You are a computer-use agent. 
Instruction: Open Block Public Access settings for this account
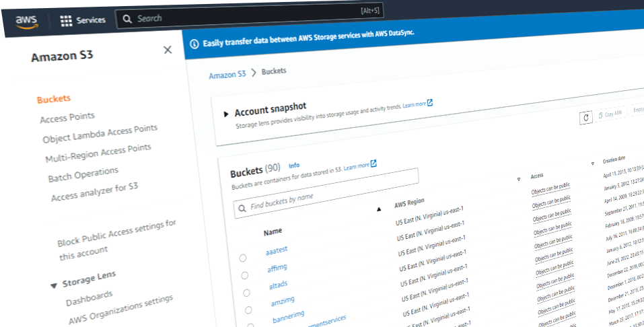[117, 240]
